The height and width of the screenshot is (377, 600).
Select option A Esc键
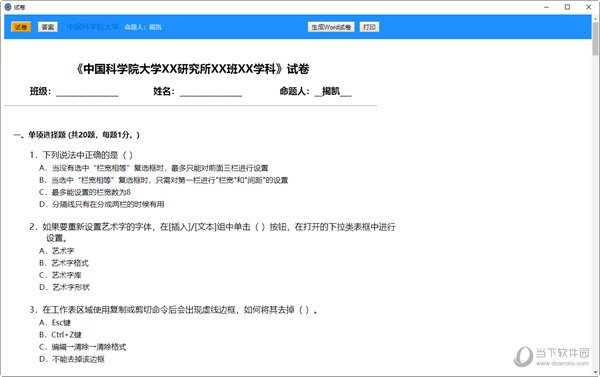(x=55, y=323)
